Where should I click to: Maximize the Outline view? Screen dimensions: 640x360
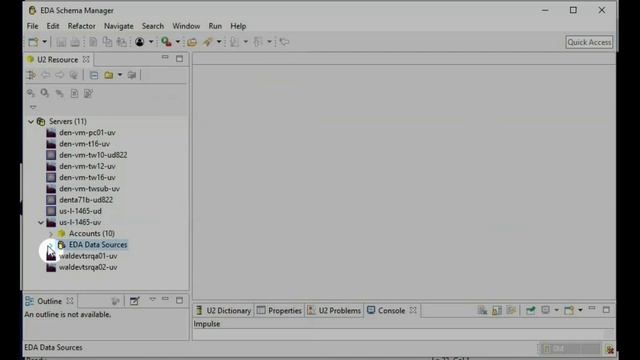point(179,300)
